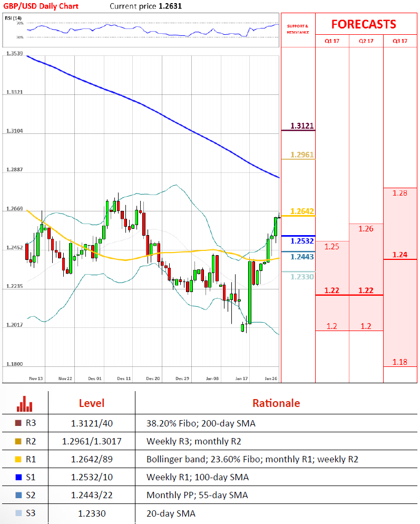420x524 pixels.
Task: Click the 1.3121 resistance level marker
Action: [302, 125]
